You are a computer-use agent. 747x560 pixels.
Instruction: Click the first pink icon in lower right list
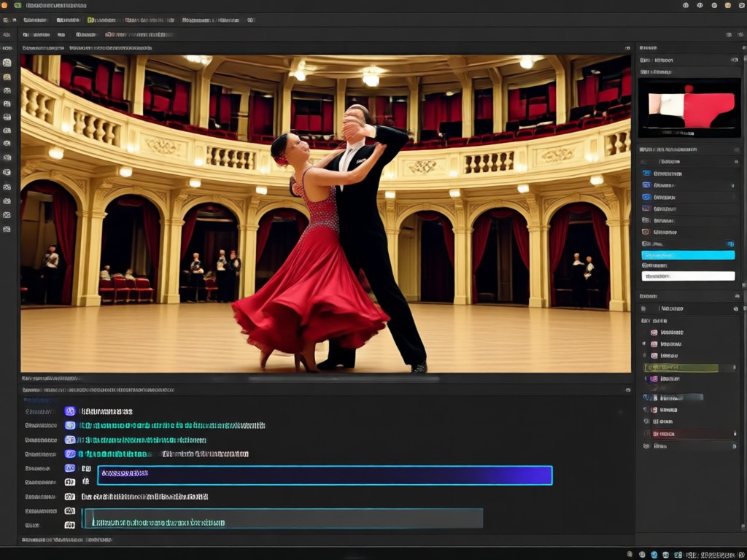pyautogui.click(x=654, y=332)
